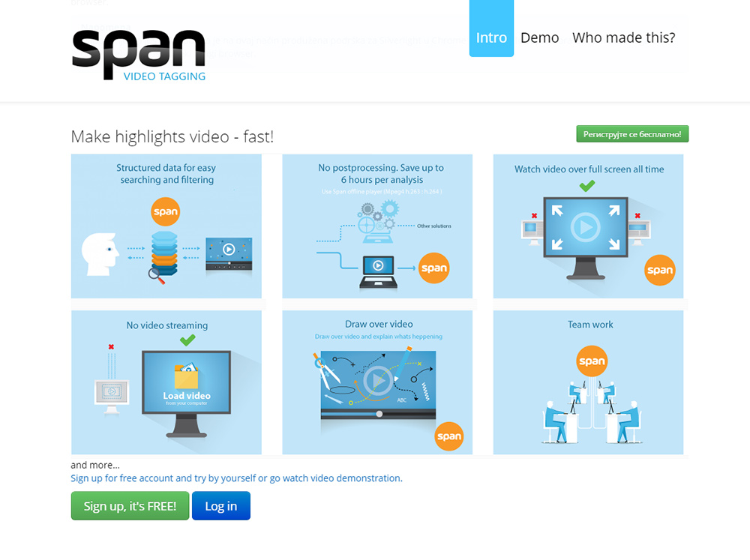Click the 'No video streaming' title text
The height and width of the screenshot is (560, 750).
[167, 325]
